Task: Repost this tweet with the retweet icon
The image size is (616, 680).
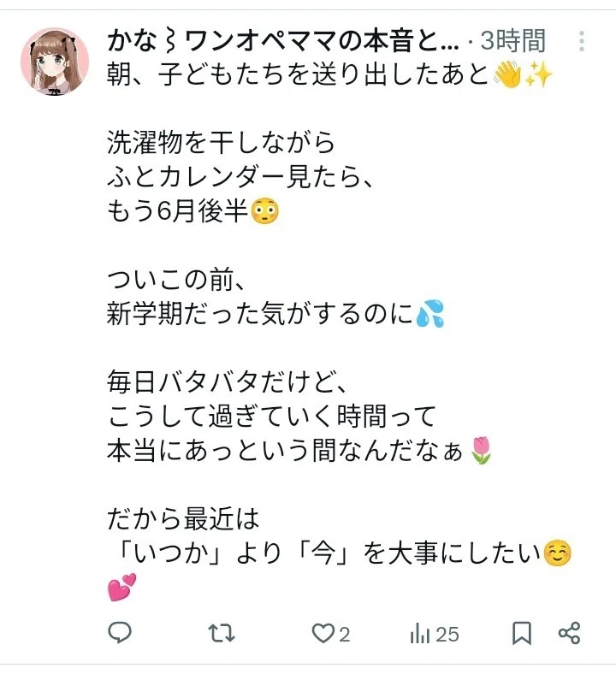Action: [x=222, y=634]
